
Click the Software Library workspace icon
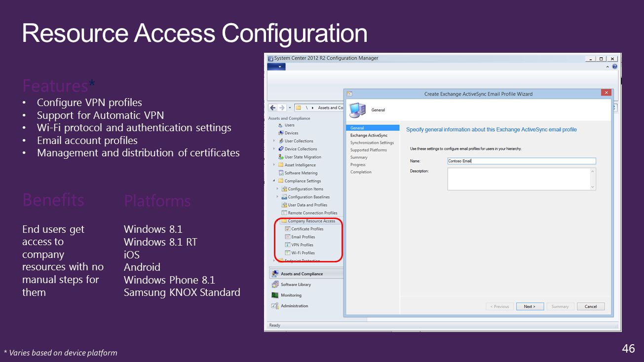pyautogui.click(x=275, y=285)
